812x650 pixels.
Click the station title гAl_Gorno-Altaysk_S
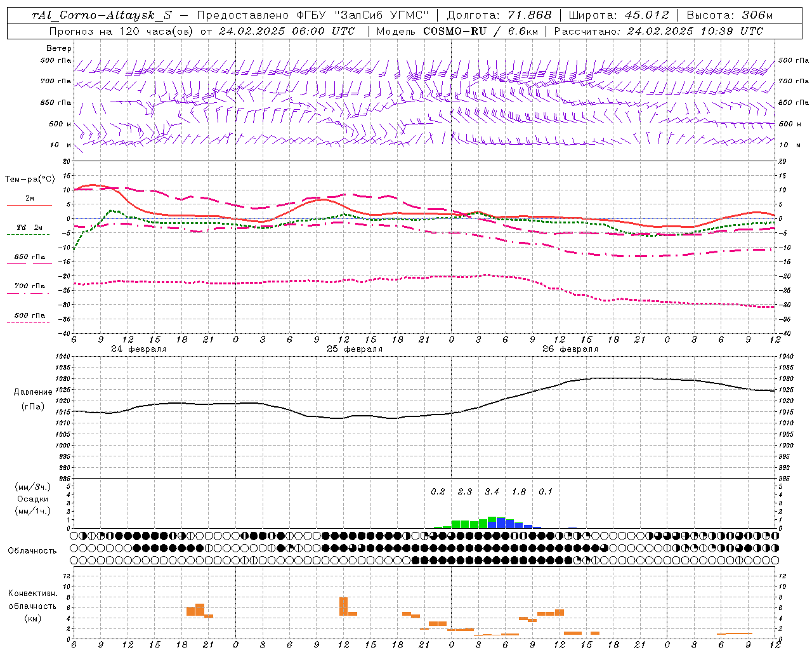pos(101,15)
